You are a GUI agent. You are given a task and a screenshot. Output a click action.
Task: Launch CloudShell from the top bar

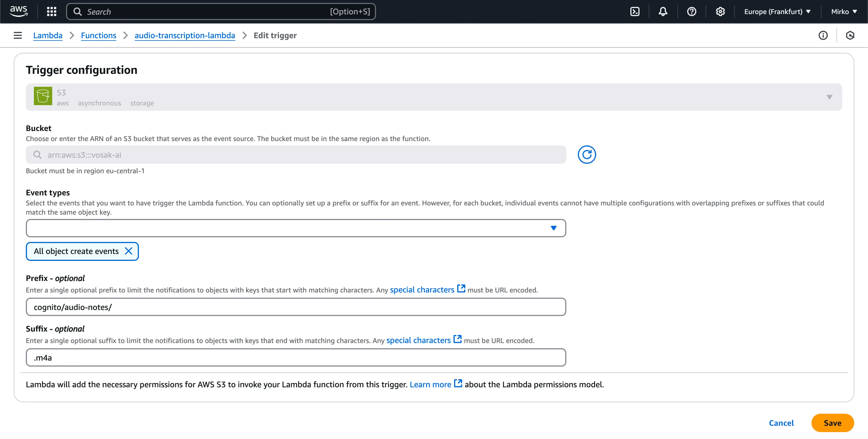(x=635, y=11)
